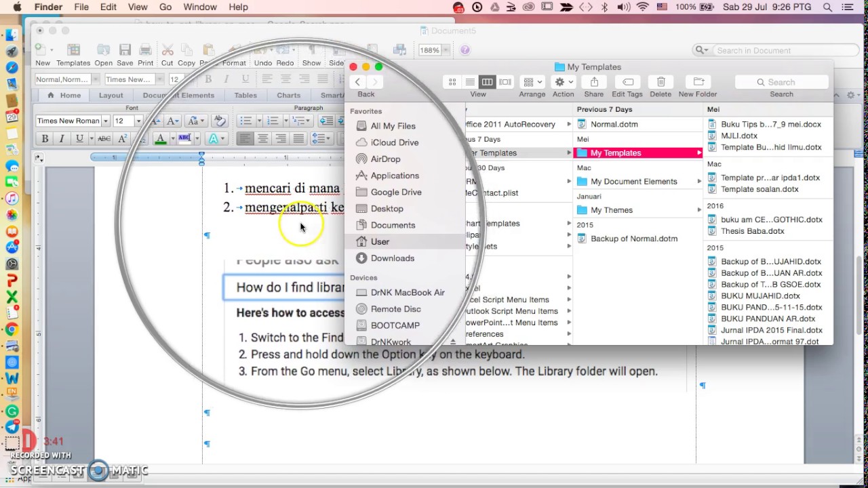The height and width of the screenshot is (488, 868).
Task: Click the Share icon in Finder toolbar
Action: 594,82
